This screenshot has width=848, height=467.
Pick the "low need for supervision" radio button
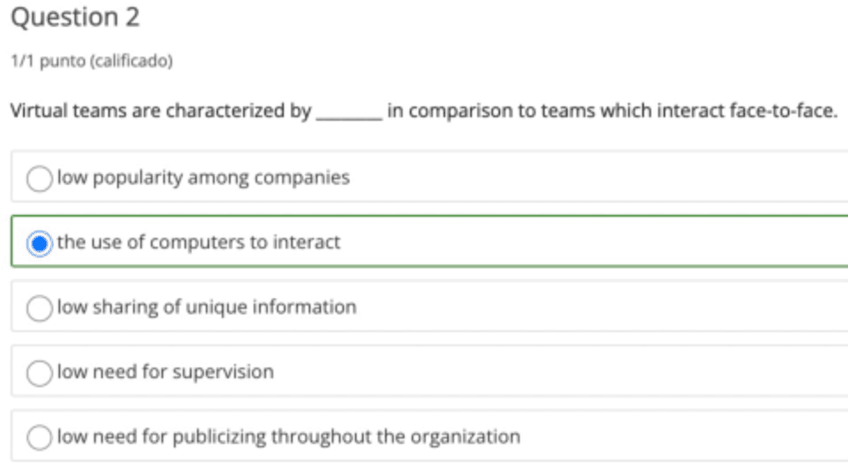(39, 373)
